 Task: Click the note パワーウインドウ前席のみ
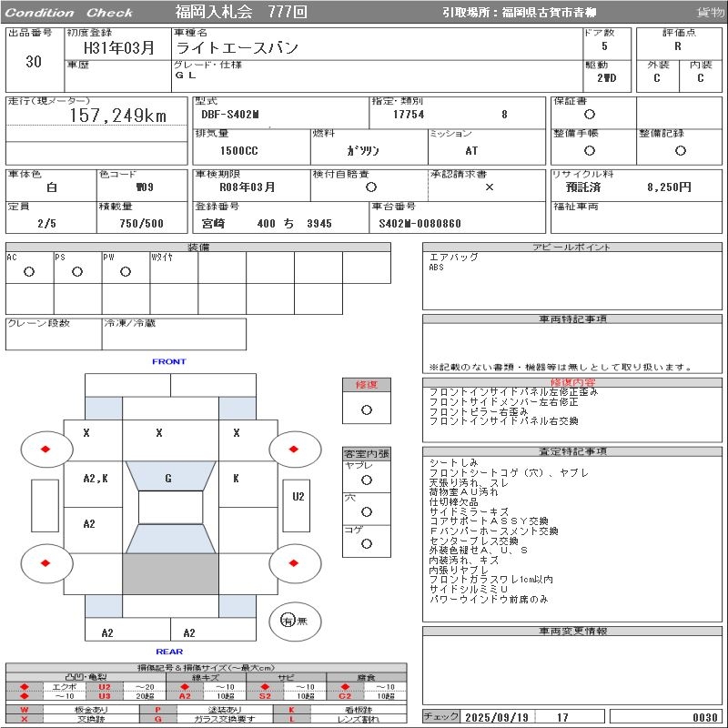click(x=489, y=600)
